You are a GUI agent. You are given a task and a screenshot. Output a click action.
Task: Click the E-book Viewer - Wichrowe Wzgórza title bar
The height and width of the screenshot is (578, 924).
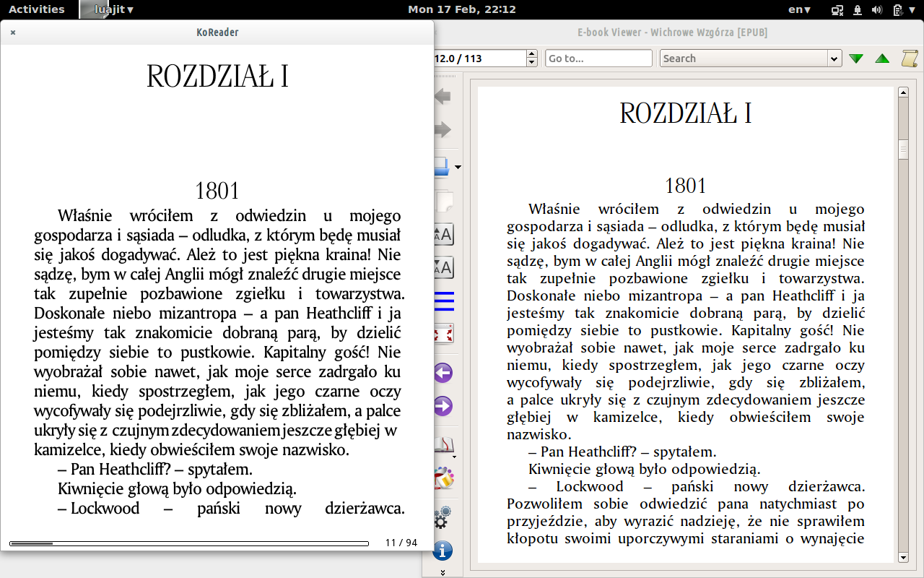[672, 33]
